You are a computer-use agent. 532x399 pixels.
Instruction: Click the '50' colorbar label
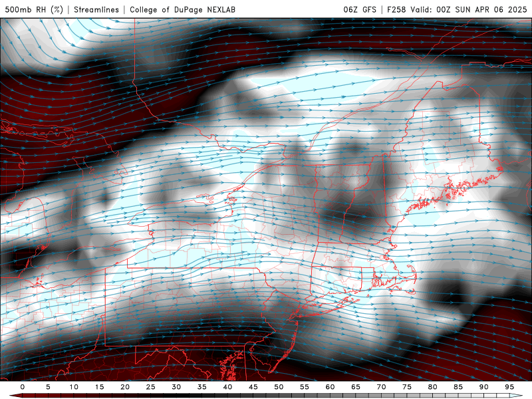point(279,387)
